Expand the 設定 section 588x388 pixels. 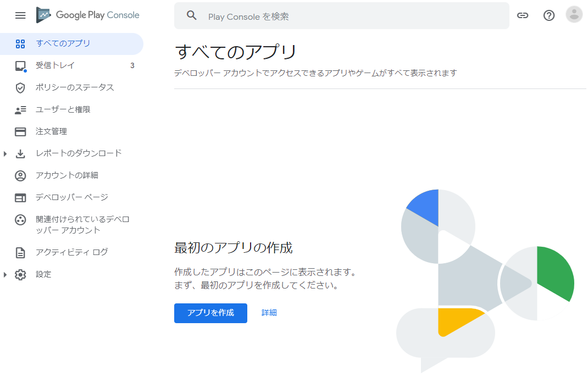(6, 274)
